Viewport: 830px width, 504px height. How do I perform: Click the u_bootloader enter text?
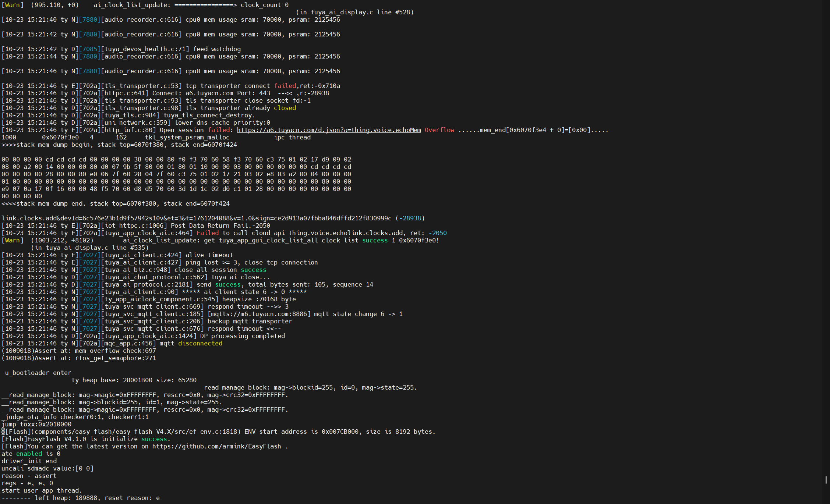click(x=38, y=372)
